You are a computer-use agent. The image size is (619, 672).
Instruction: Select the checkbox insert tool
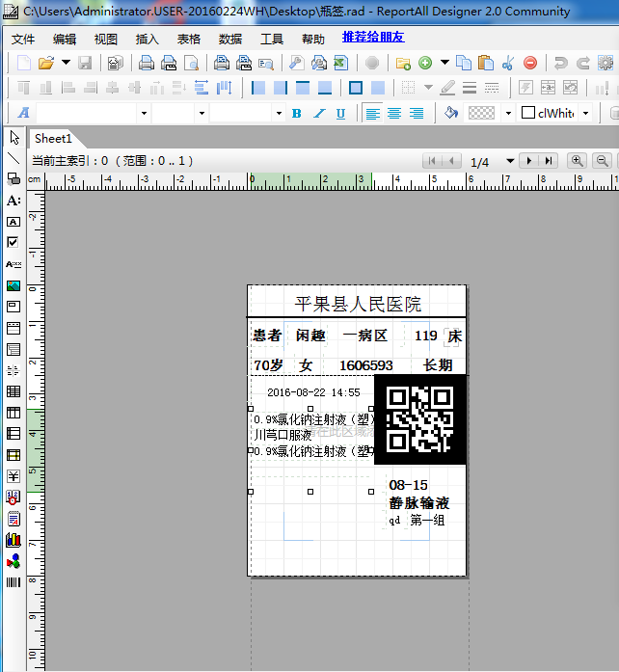point(13,243)
